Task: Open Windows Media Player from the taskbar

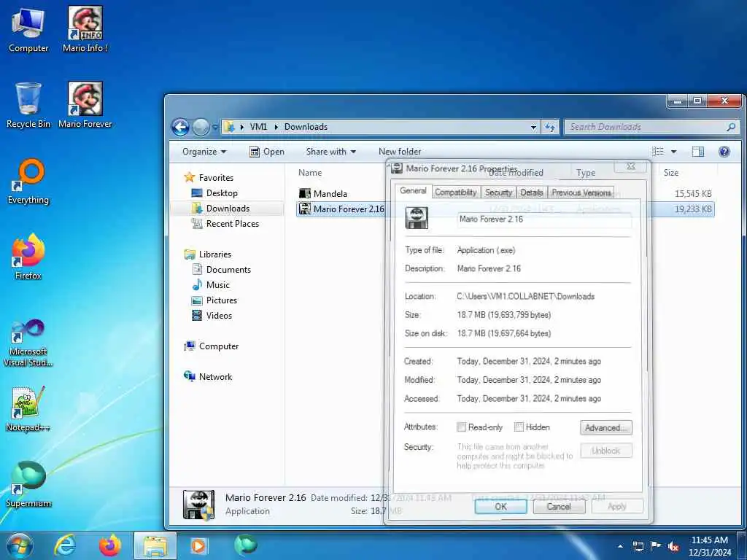Action: [198, 545]
